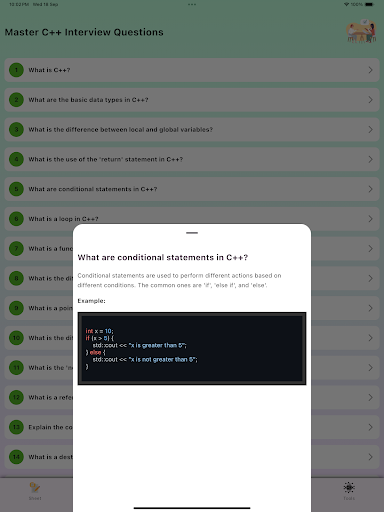Grab the bottom sheet drag handle

[x=192, y=233]
